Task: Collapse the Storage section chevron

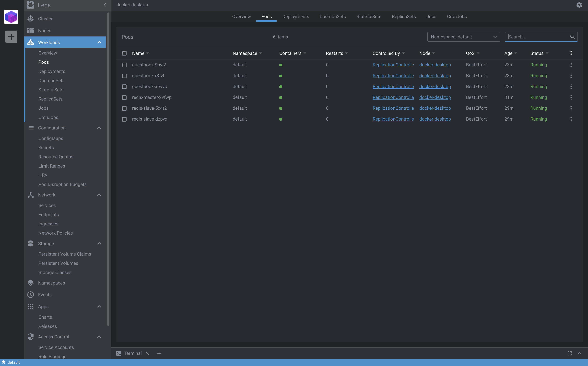Action: pyautogui.click(x=99, y=243)
